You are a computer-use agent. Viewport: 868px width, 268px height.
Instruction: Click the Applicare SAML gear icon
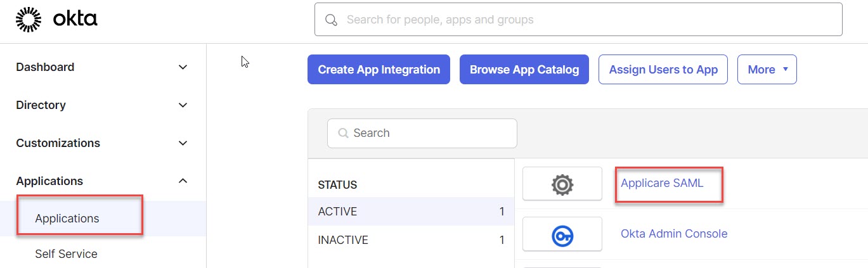click(x=562, y=184)
